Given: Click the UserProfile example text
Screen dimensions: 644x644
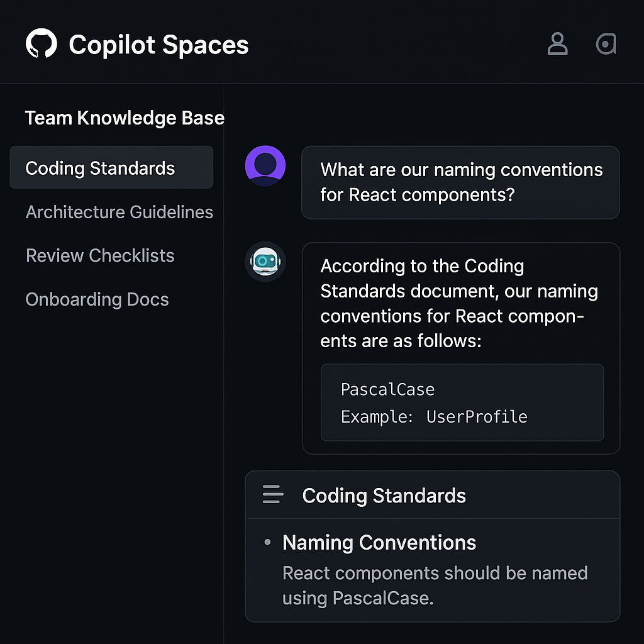Looking at the screenshot, I should [476, 416].
